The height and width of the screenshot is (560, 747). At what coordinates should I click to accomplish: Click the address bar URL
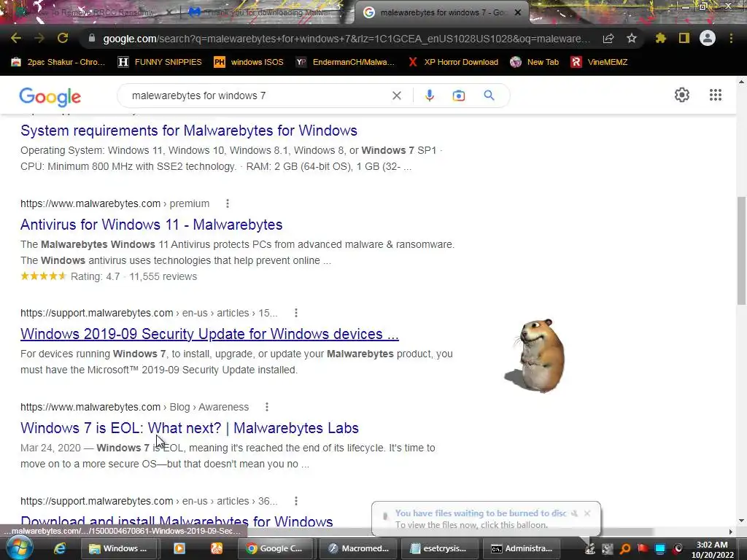[x=347, y=39]
